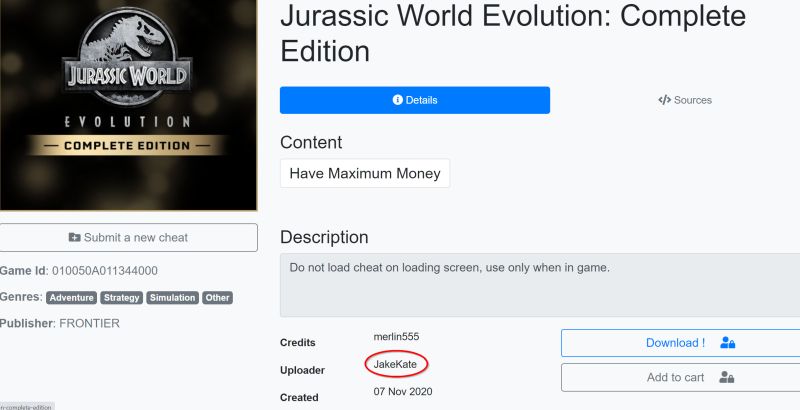
Task: Click the Jurassic World Evolution: Complete Edition title
Action: (x=513, y=33)
